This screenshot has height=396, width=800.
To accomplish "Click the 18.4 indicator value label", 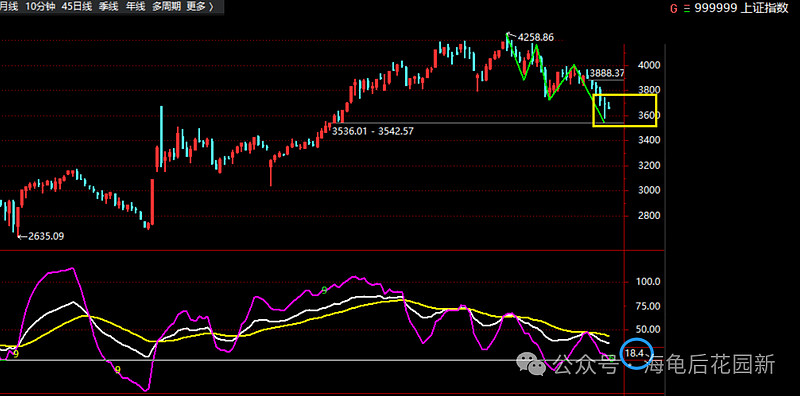I will (x=634, y=353).
